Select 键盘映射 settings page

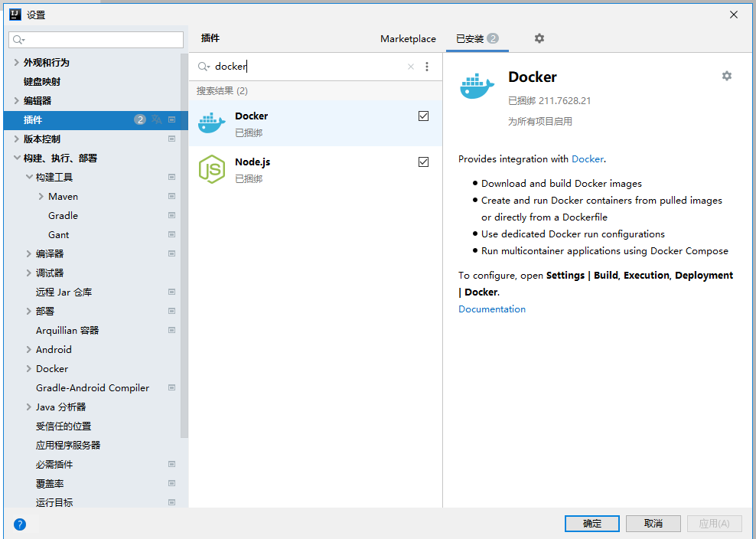pos(42,82)
